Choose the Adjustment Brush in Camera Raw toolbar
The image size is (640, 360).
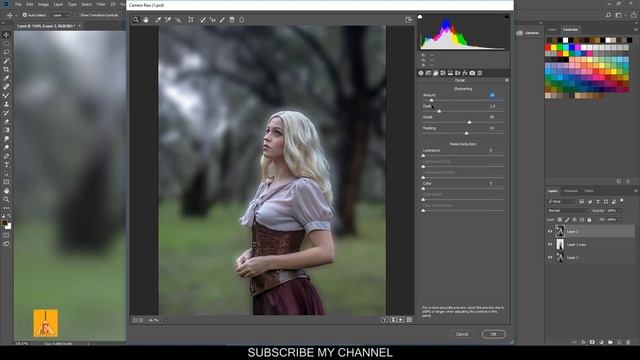pos(222,20)
